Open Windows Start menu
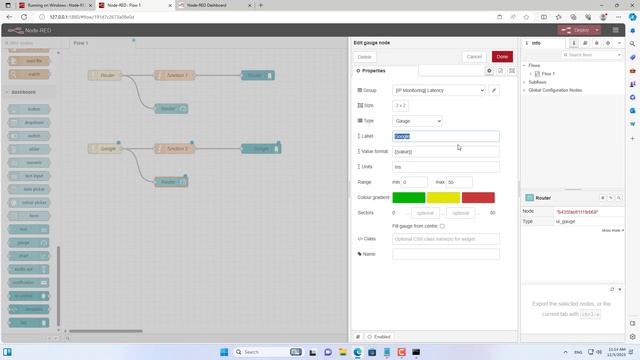Image resolution: width=640 pixels, height=360 pixels. (x=224, y=352)
